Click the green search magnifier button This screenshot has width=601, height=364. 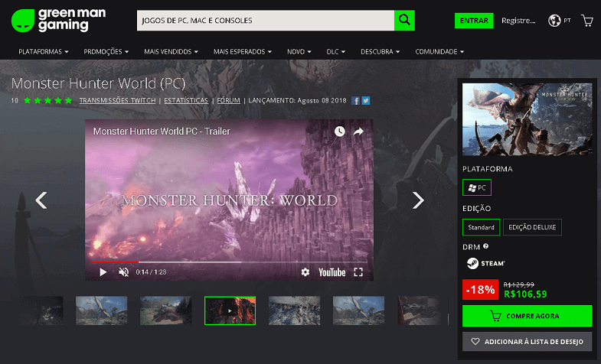(x=404, y=21)
